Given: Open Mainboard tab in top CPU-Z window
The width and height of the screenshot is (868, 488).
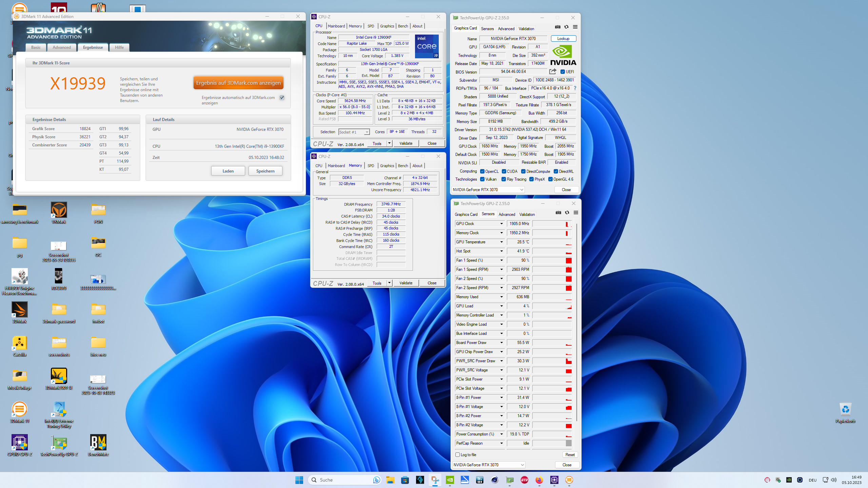Looking at the screenshot, I should click(x=336, y=26).
